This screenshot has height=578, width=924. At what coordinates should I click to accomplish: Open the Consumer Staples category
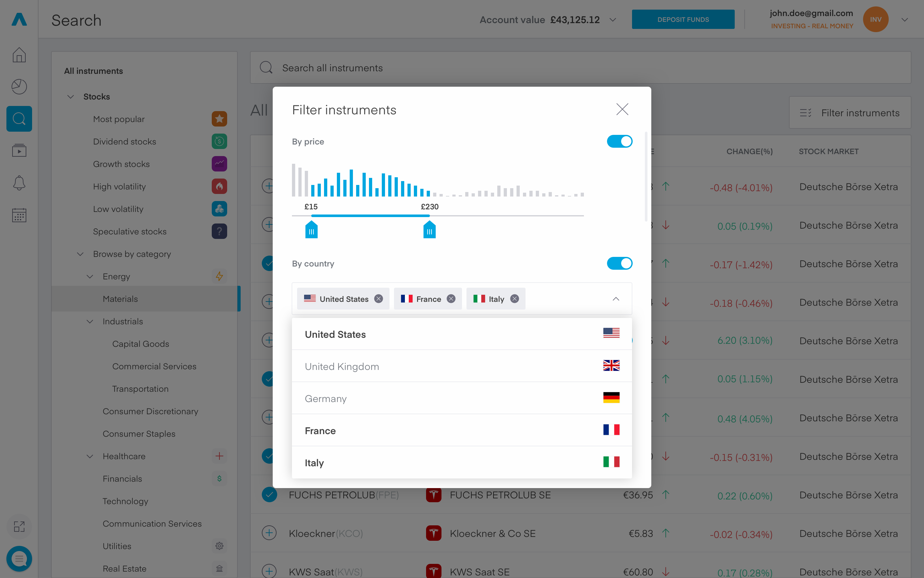click(139, 434)
